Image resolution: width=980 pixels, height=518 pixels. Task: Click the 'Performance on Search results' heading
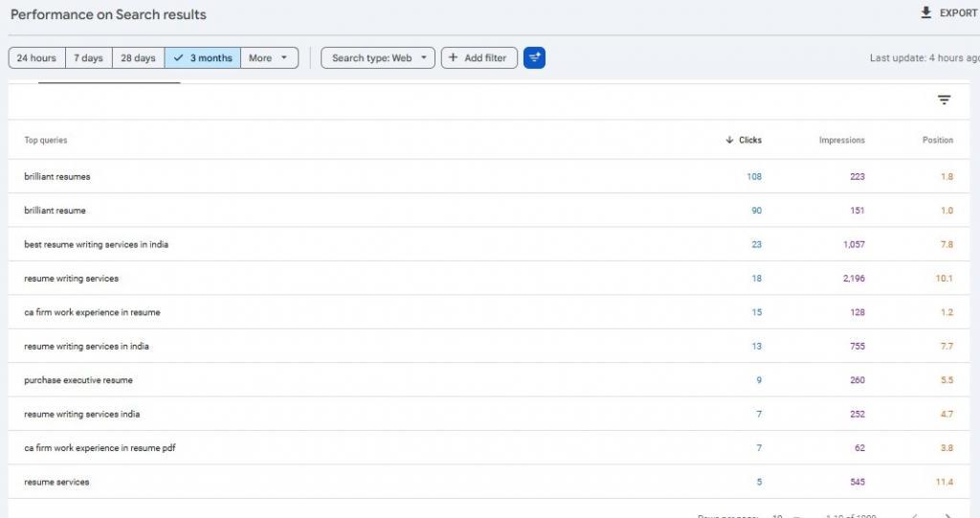coord(108,14)
